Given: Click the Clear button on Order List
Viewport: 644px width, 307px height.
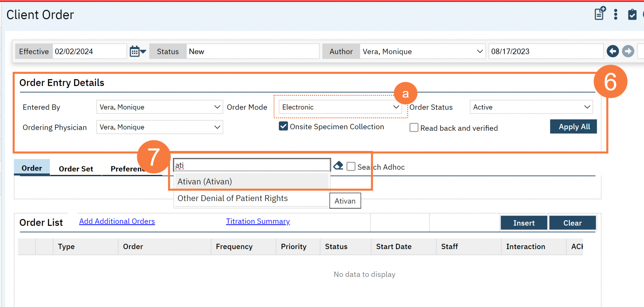Looking at the screenshot, I should pos(572,223).
